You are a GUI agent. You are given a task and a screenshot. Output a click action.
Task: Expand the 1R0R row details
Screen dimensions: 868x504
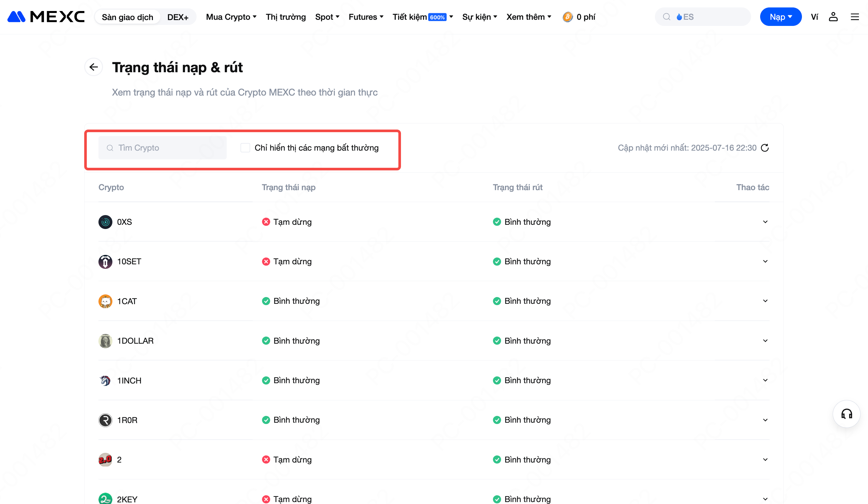pos(765,420)
